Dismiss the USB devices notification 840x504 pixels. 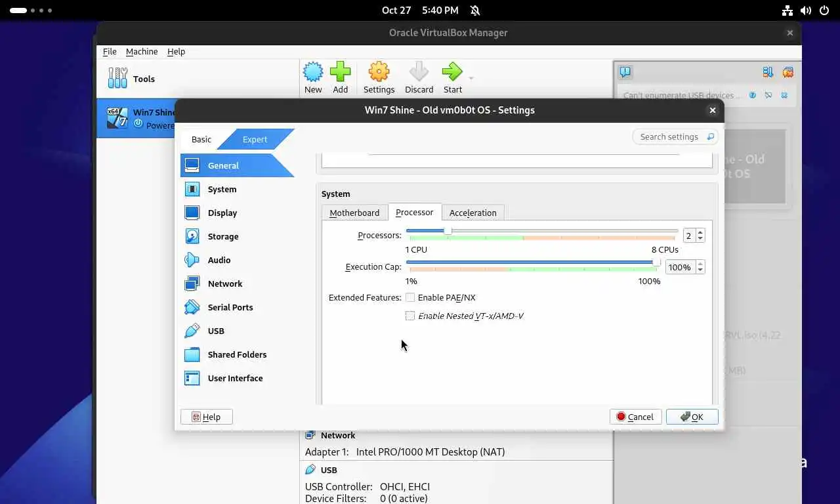[784, 95]
